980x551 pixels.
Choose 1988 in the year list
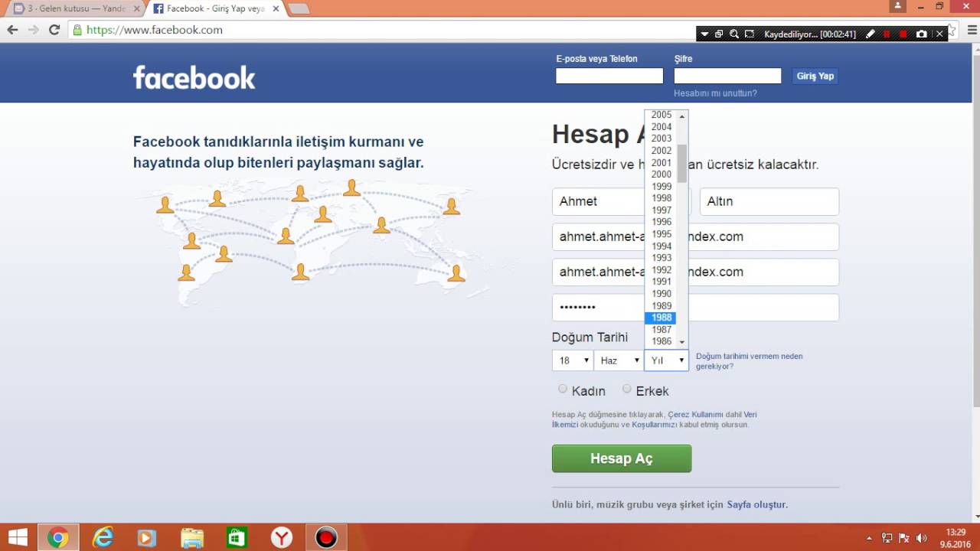(x=661, y=318)
